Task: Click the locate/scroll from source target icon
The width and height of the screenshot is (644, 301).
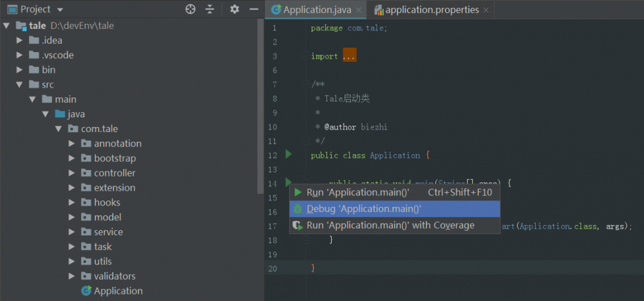Action: point(190,9)
